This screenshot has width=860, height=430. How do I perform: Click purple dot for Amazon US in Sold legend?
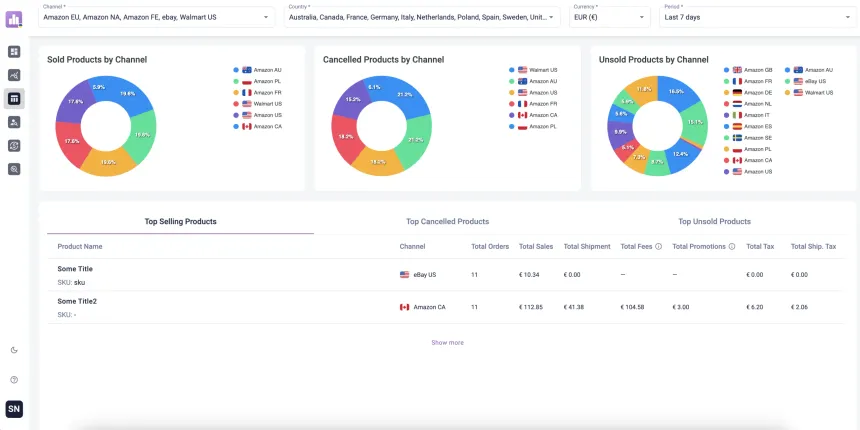click(x=236, y=115)
